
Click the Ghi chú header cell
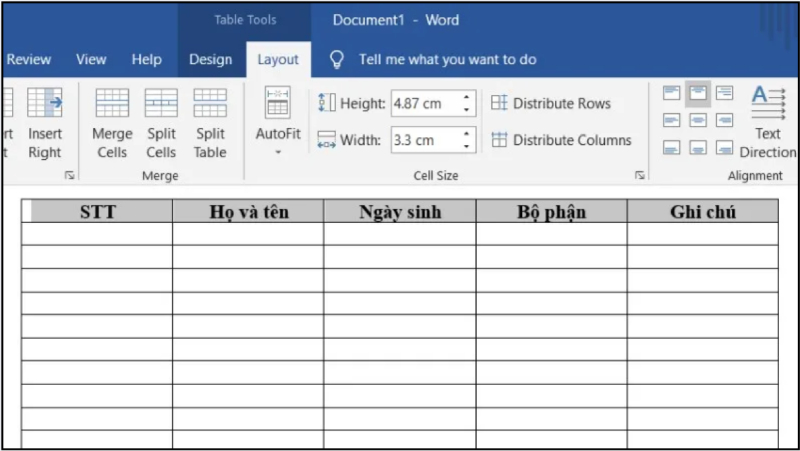703,212
